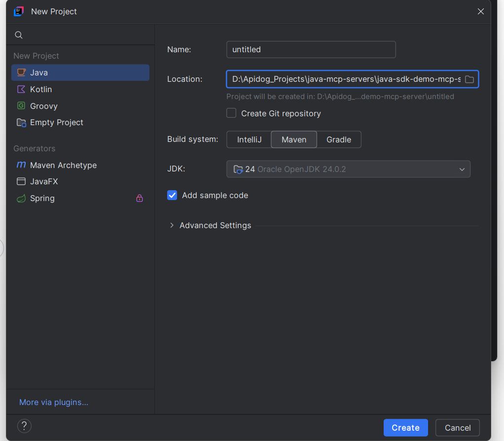The width and height of the screenshot is (504, 441).
Task: Click the Kotlin logo icon
Action: [21, 89]
